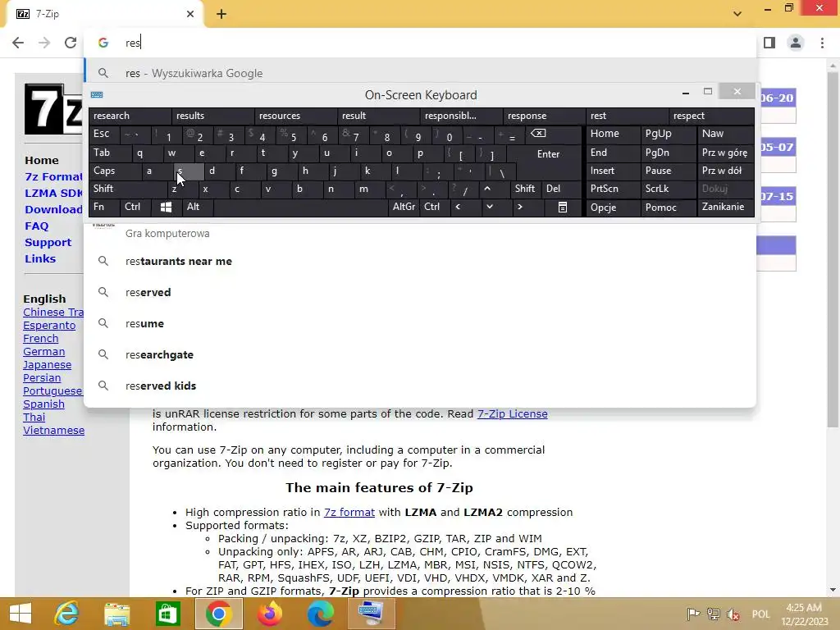Click the Enter key
840x630 pixels.
point(547,154)
